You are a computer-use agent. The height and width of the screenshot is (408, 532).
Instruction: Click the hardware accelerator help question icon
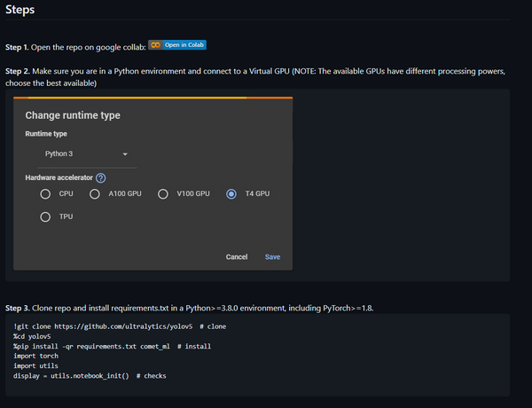pyautogui.click(x=101, y=178)
